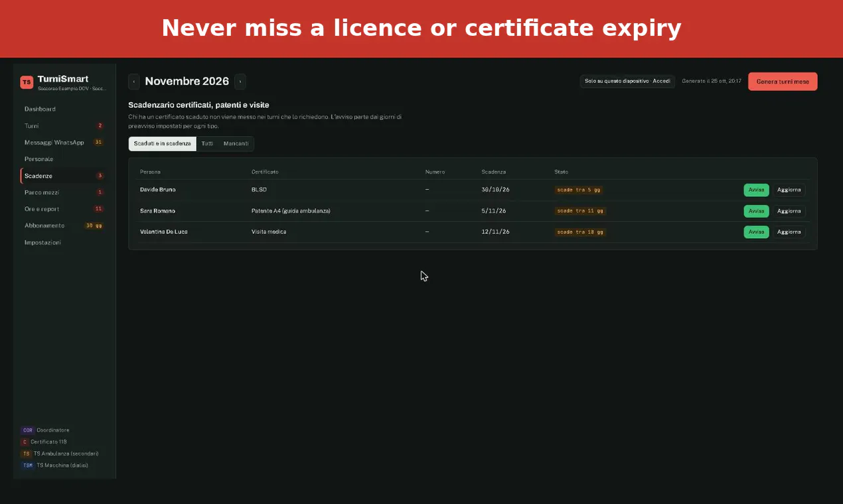Viewport: 843px width, 504px height.
Task: Open Parco mezzi section
Action: (63, 192)
